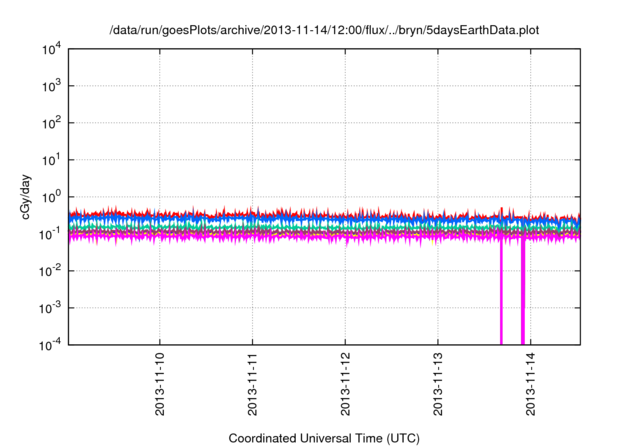Click the 10^-4 y-axis tick label

[50, 346]
